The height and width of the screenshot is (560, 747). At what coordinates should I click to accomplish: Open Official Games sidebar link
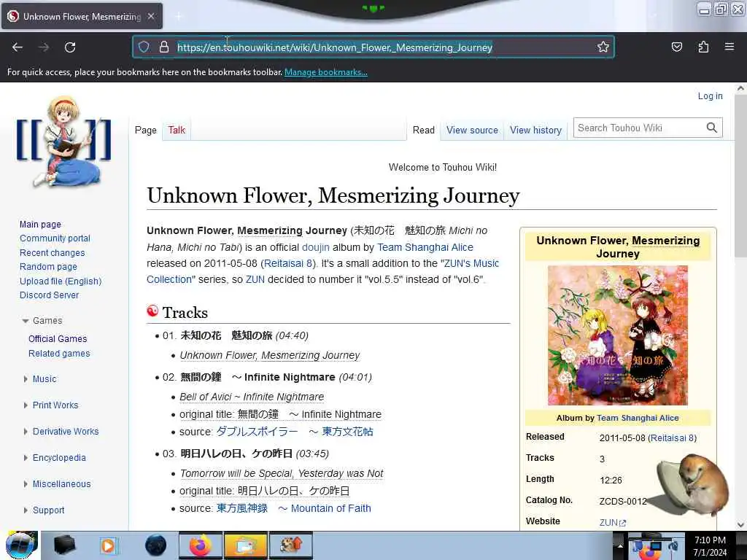click(x=58, y=339)
